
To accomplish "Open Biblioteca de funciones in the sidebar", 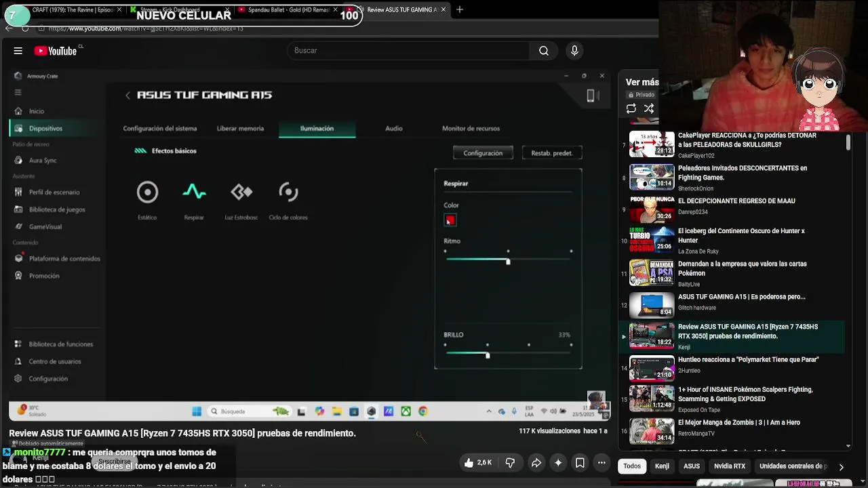I will coord(61,344).
